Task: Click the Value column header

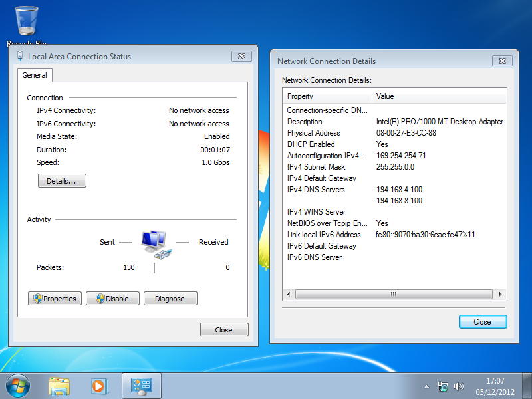Action: 439,96
